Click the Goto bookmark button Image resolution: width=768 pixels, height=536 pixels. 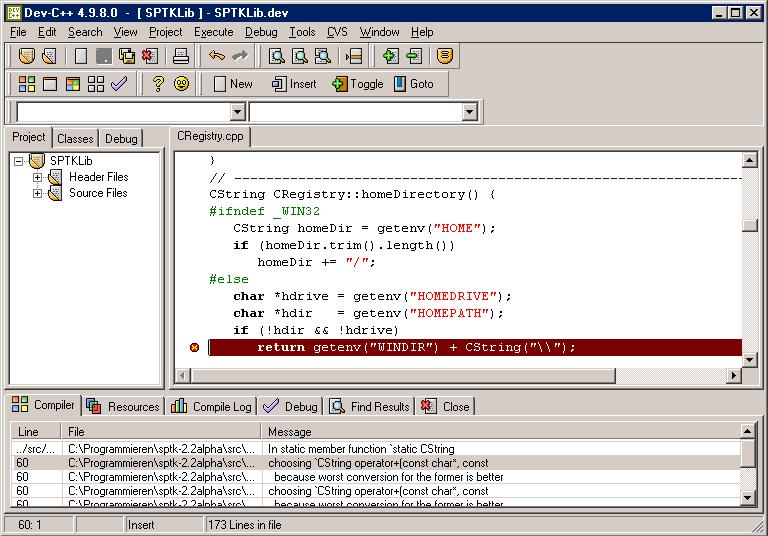pyautogui.click(x=414, y=84)
